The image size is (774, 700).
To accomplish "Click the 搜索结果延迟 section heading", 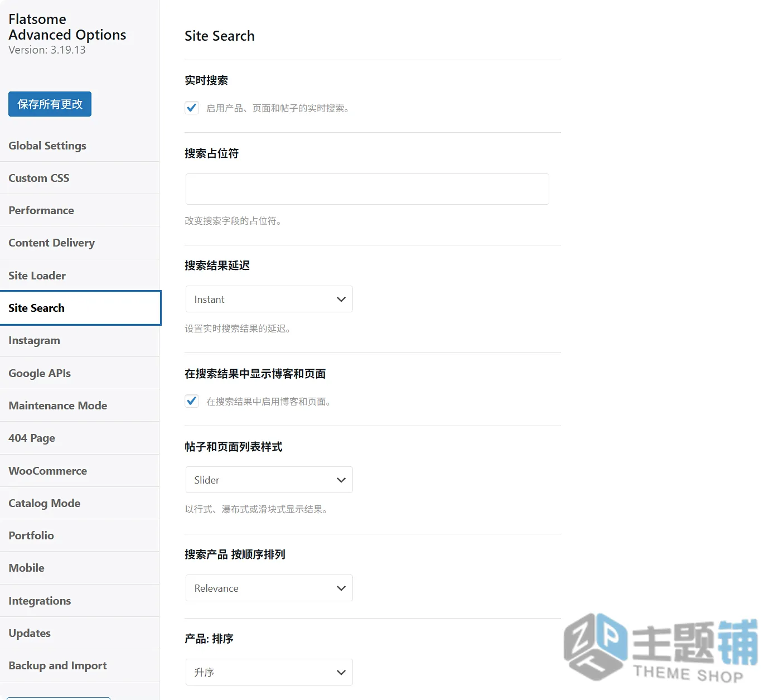I will pyautogui.click(x=217, y=265).
